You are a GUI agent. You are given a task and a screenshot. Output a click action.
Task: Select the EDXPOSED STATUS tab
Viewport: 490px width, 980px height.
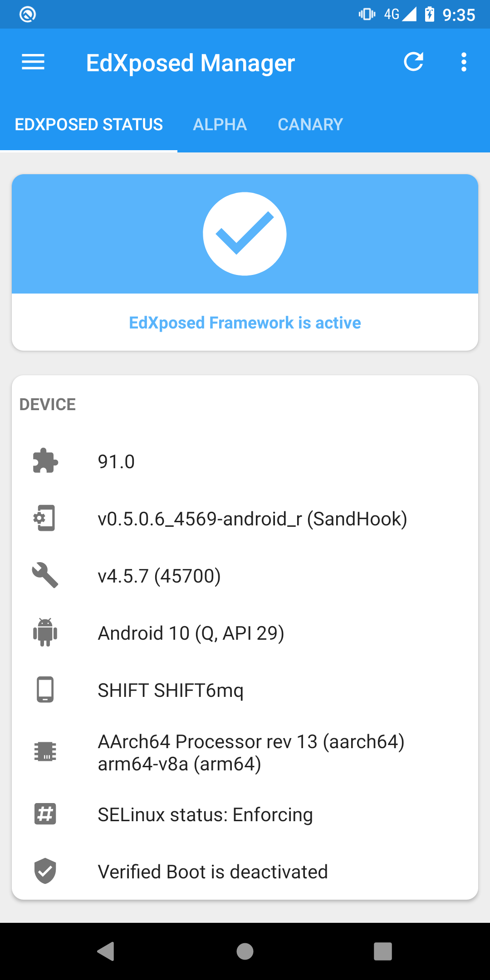point(89,124)
